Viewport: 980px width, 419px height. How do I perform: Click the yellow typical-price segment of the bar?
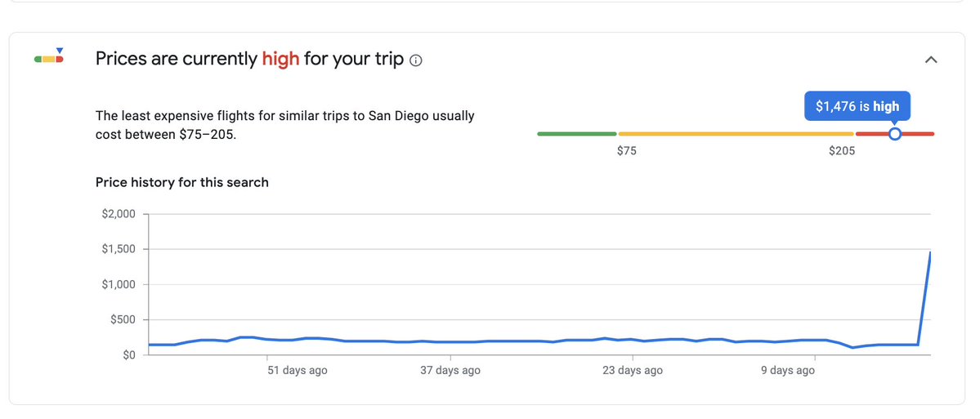[736, 134]
